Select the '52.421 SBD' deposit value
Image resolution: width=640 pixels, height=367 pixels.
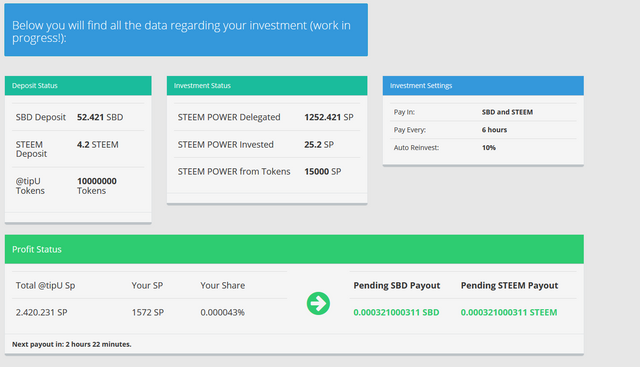(x=100, y=117)
